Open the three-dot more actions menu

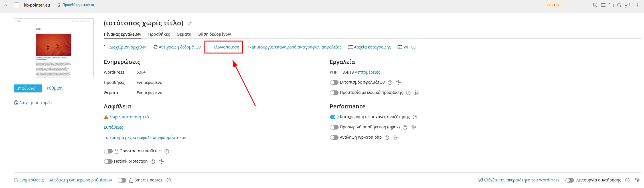point(637,5)
